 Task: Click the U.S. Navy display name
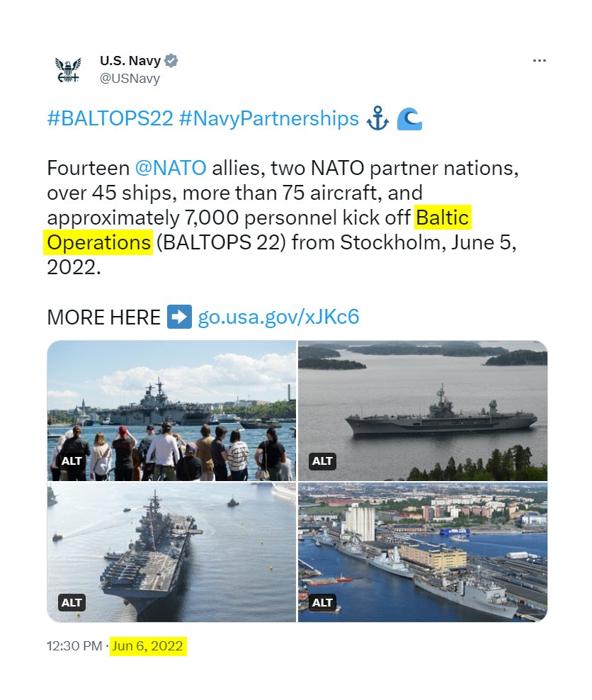tap(130, 61)
